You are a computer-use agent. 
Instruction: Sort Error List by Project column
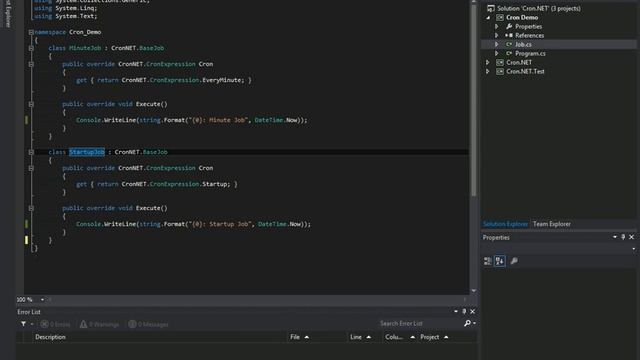(434, 337)
